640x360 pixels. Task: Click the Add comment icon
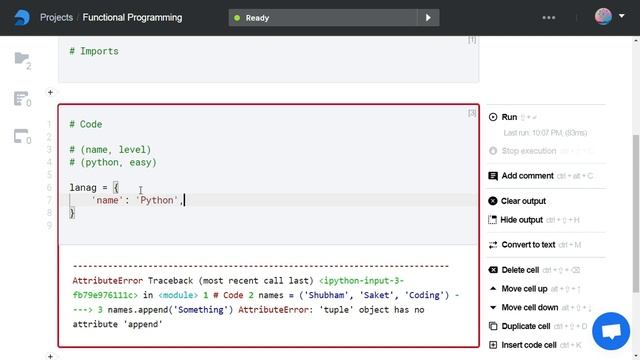493,176
